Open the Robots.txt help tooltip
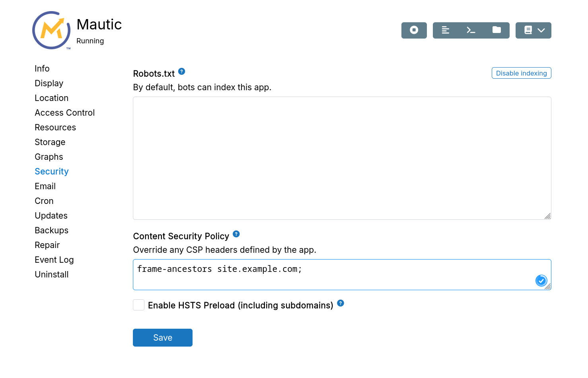 [x=181, y=71]
